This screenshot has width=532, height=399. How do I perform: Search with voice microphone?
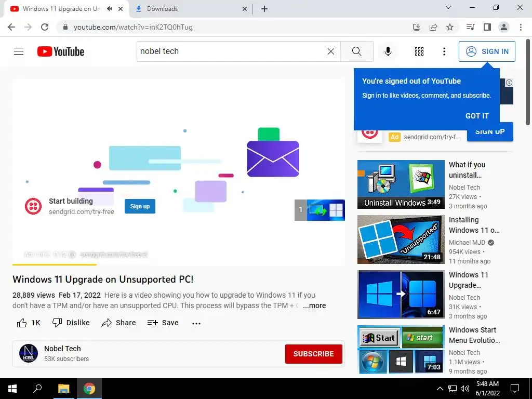tap(388, 51)
